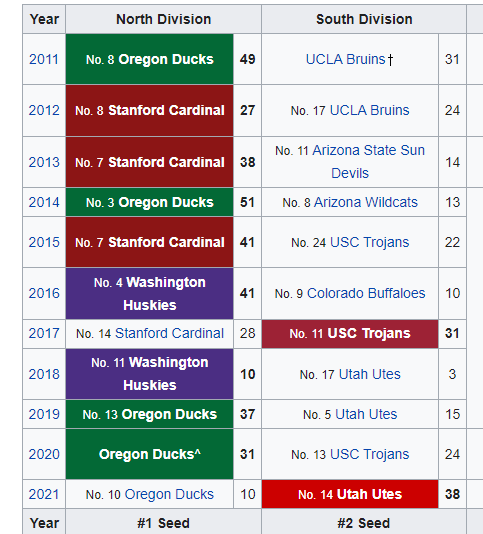Open the 2015 year link
Screen dimensions: 483x534
coord(44,242)
